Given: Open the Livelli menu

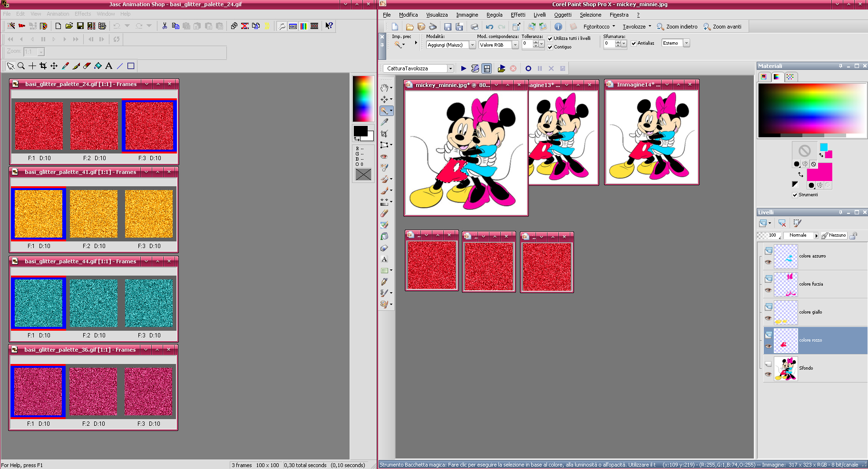Looking at the screenshot, I should point(539,15).
